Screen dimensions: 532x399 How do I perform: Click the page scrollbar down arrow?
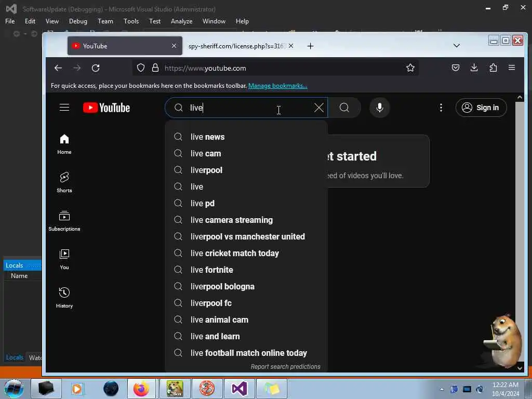[520, 368]
